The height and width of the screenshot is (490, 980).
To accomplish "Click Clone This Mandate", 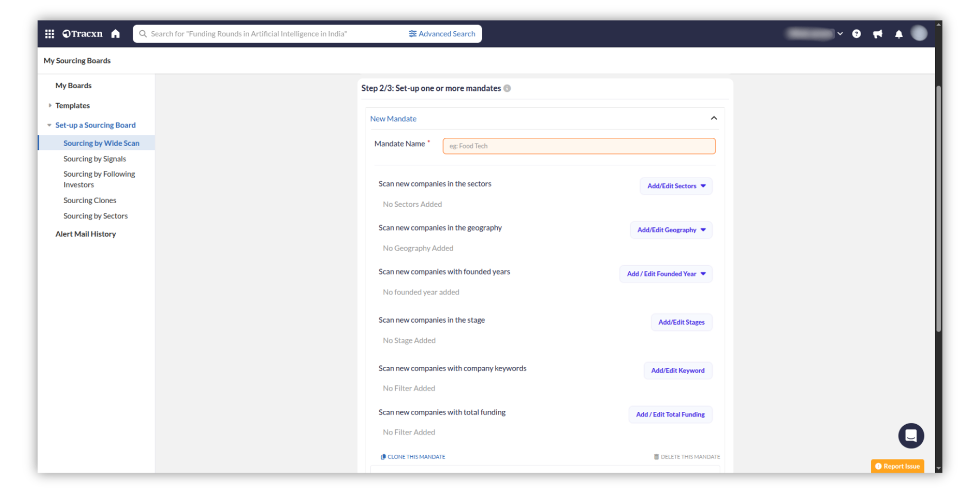I will [x=413, y=457].
